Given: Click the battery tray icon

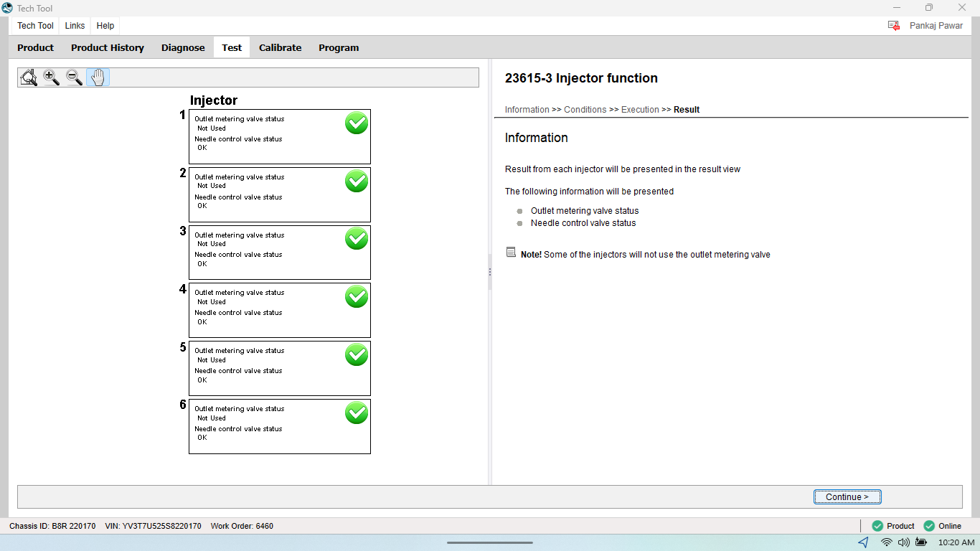Looking at the screenshot, I should (921, 542).
